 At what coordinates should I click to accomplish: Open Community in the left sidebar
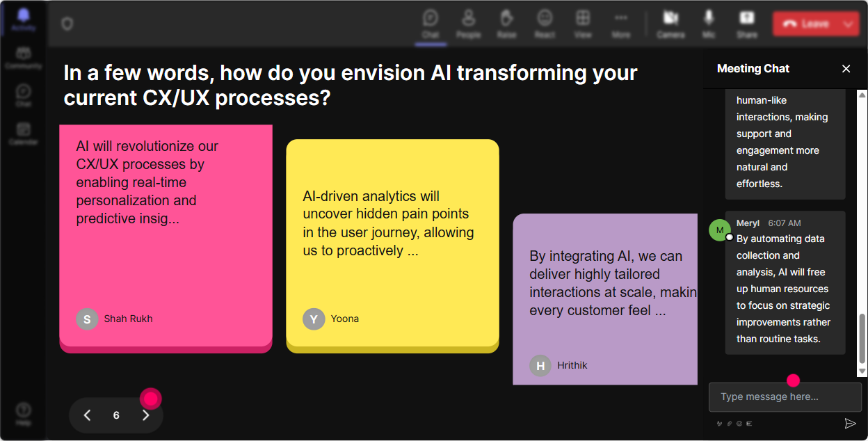click(x=24, y=58)
